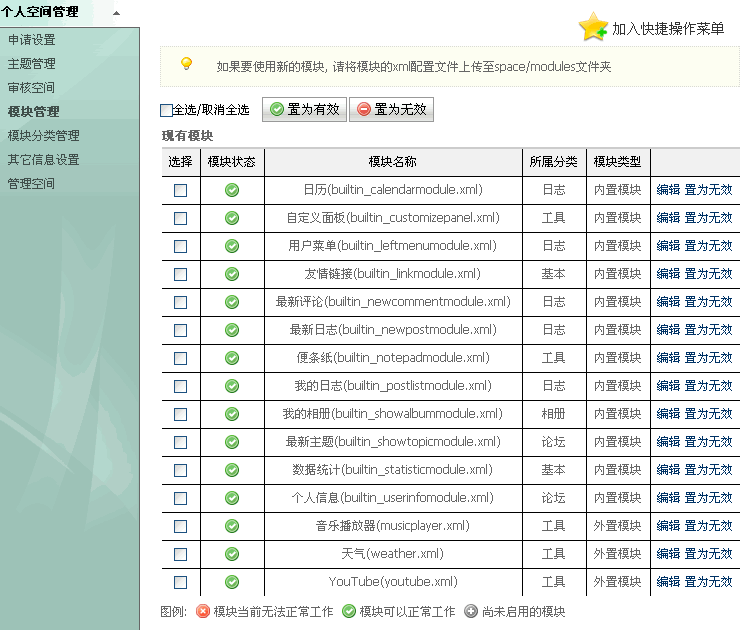This screenshot has width=745, height=630.
Task: Click 相册 category cell
Action: point(554,414)
